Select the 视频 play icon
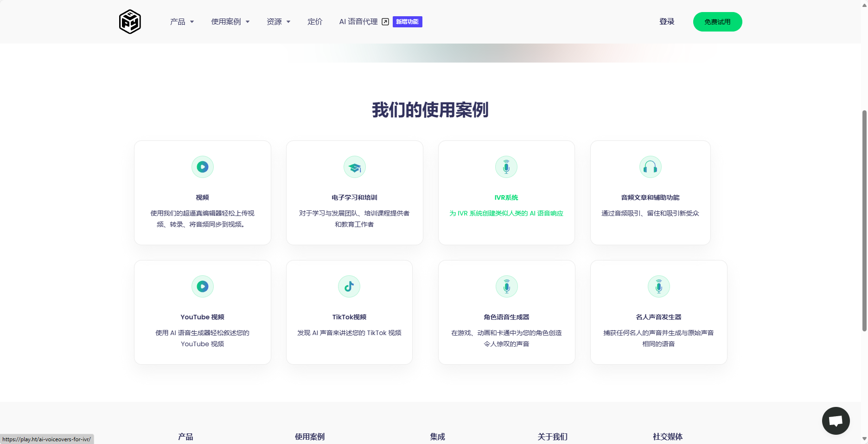 [x=203, y=167]
